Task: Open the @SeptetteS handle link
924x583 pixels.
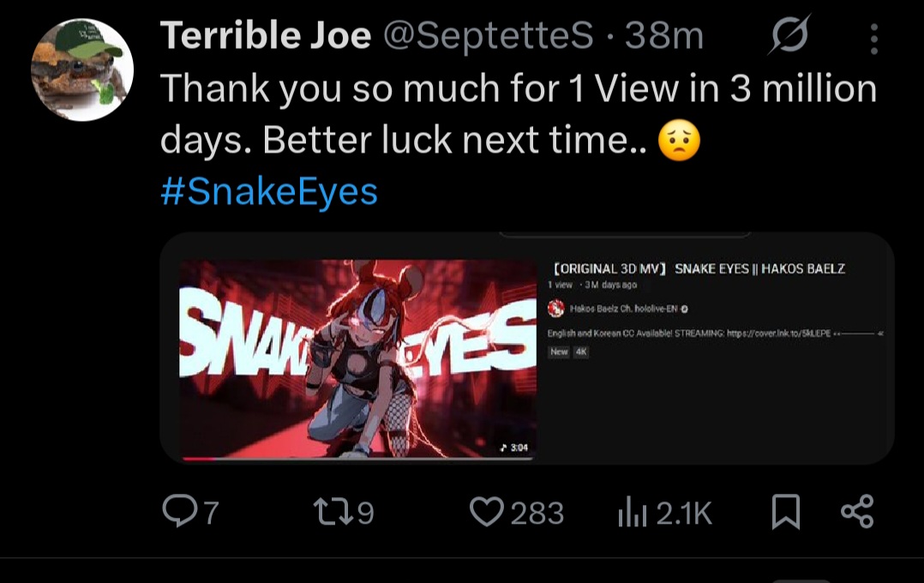Action: click(487, 36)
